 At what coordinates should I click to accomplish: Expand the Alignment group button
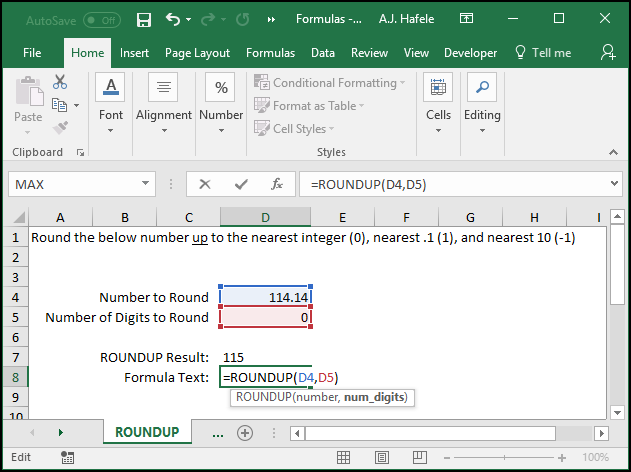click(x=164, y=105)
